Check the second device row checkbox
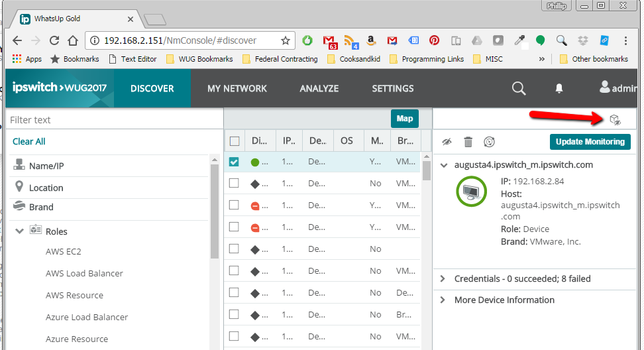This screenshot has width=644, height=350. tap(234, 184)
